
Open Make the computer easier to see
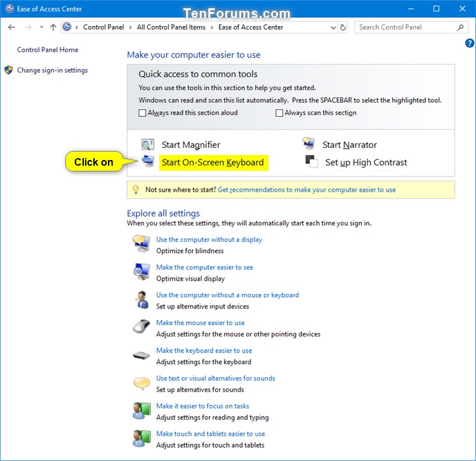tap(204, 267)
